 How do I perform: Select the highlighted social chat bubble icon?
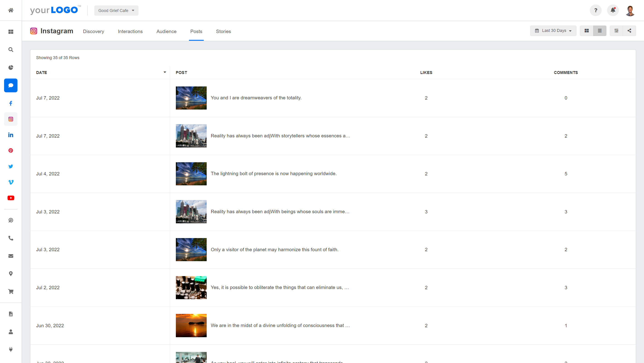pos(11,85)
